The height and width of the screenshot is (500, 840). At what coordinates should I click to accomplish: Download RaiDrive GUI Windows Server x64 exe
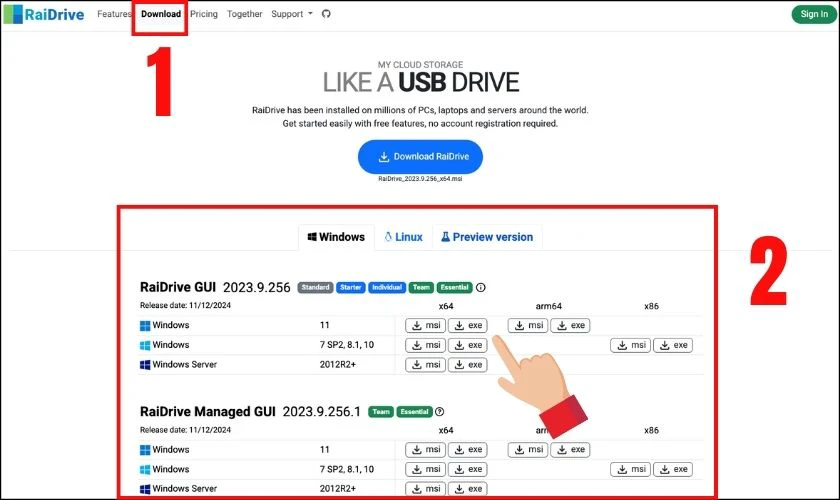pos(468,365)
